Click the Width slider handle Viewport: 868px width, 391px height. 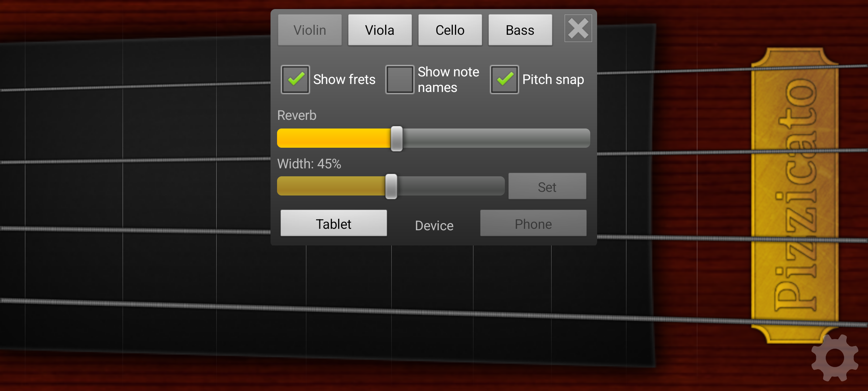pos(391,186)
